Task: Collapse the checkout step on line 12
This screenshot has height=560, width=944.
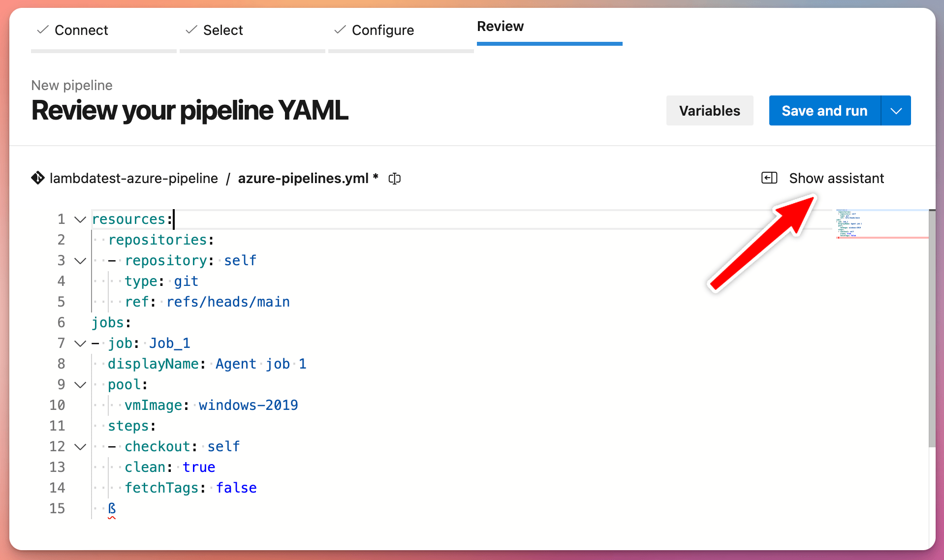Action: pyautogui.click(x=80, y=447)
